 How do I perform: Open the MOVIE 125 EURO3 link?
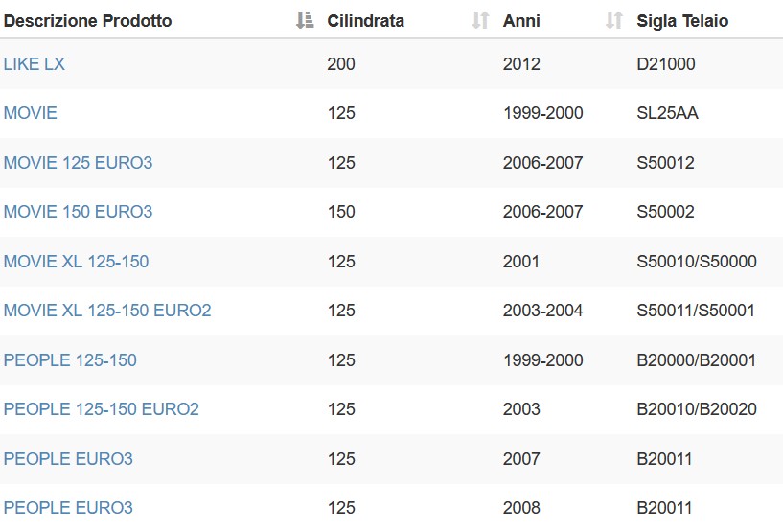78,163
